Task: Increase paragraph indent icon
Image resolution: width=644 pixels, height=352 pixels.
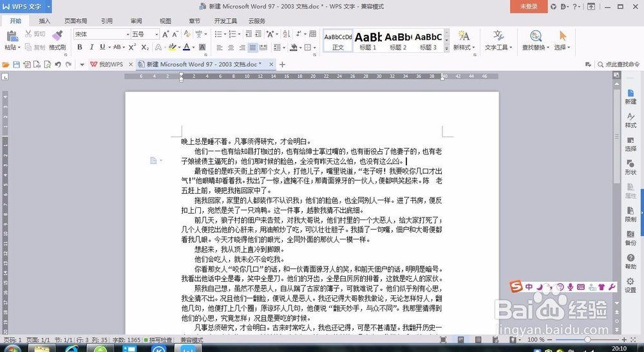Action: 258,34
